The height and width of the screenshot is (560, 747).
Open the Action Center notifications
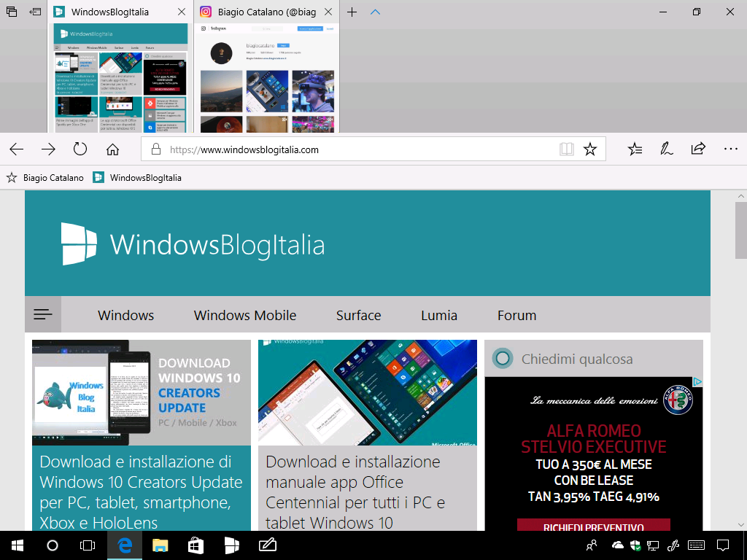point(723,545)
